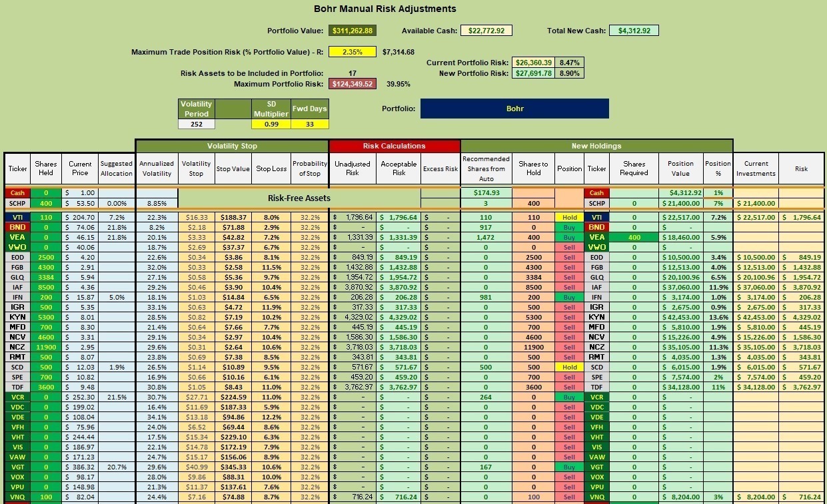Click the Suggested Allocation column header
The height and width of the screenshot is (504, 827).
(x=116, y=168)
